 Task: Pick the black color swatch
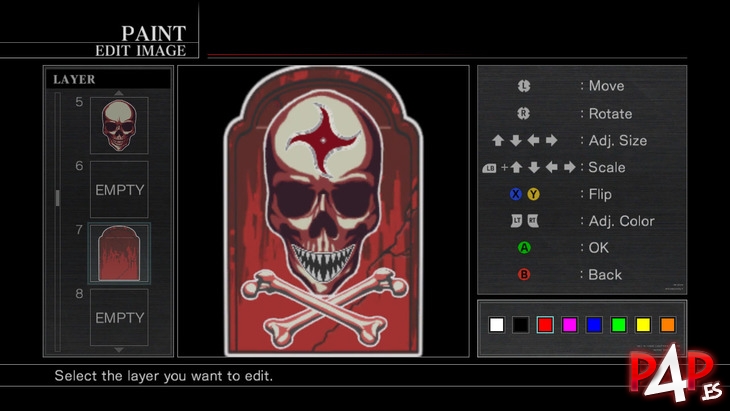tap(520, 324)
